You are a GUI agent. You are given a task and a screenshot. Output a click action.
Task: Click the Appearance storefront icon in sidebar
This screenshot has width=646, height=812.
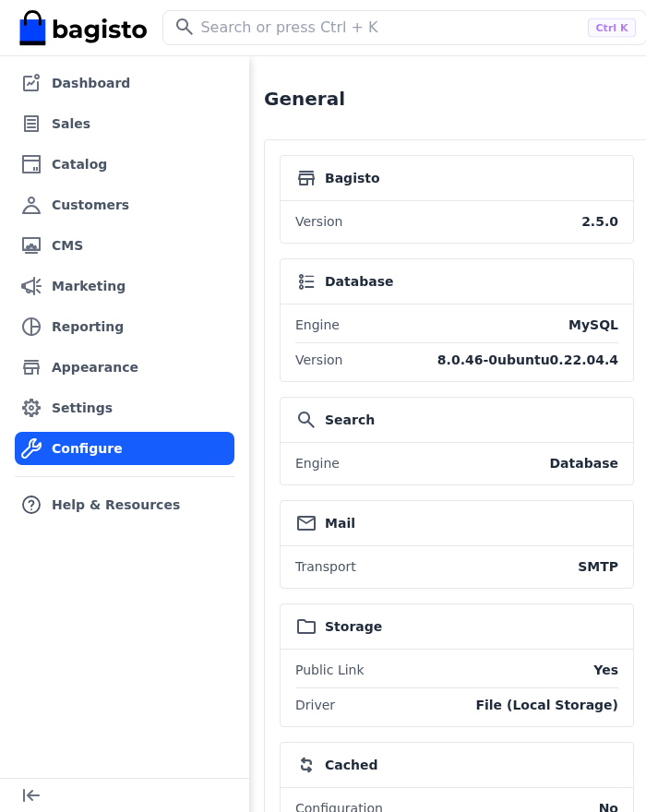coord(31,367)
